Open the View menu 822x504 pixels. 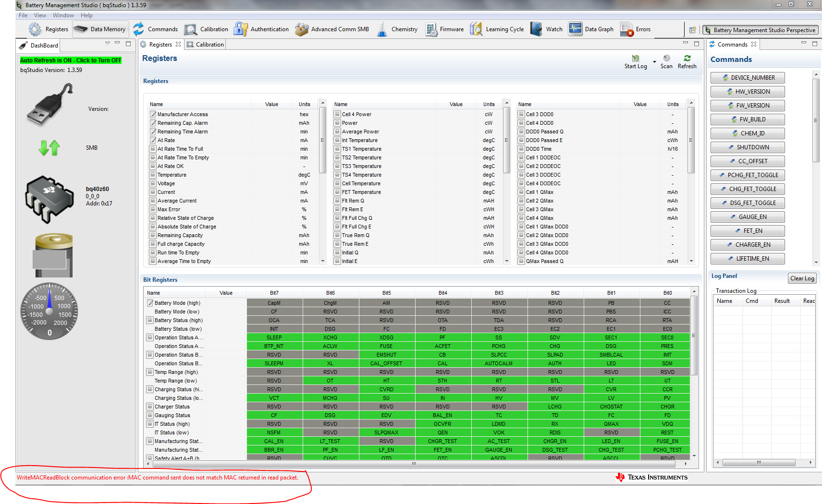40,15
